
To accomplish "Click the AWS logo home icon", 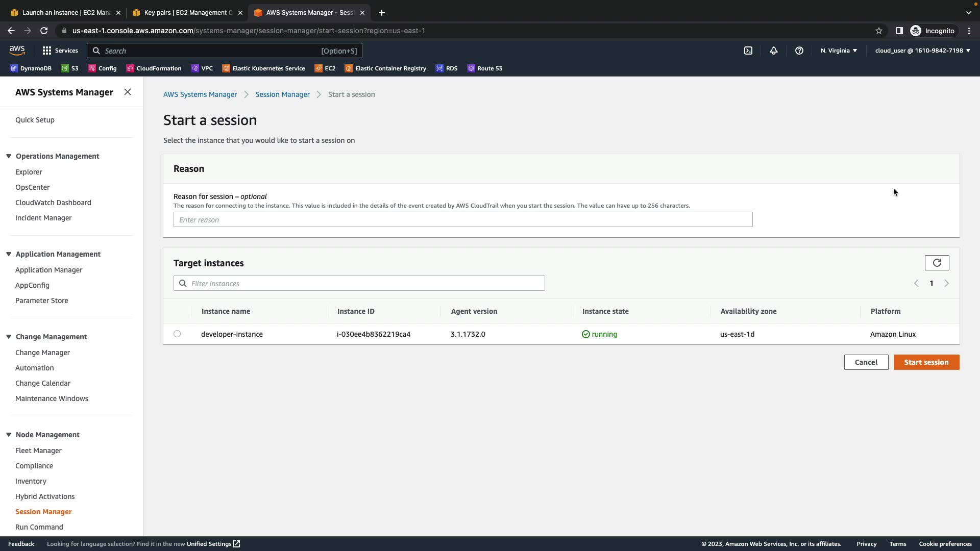I will [17, 50].
